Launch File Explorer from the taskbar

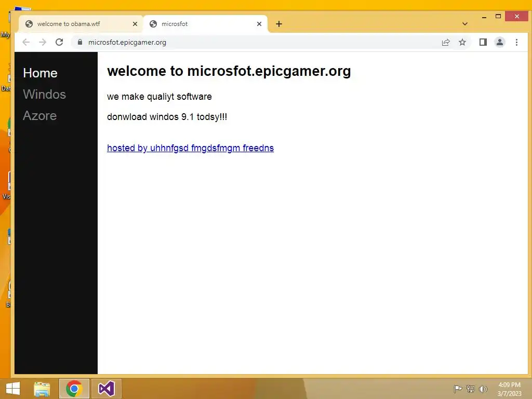pyautogui.click(x=42, y=389)
